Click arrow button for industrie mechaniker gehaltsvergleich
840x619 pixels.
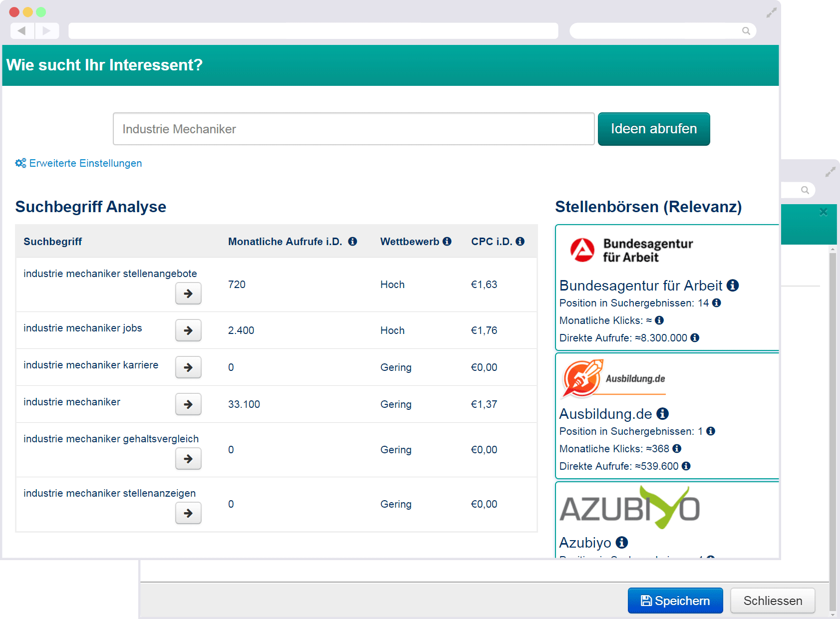coord(188,459)
